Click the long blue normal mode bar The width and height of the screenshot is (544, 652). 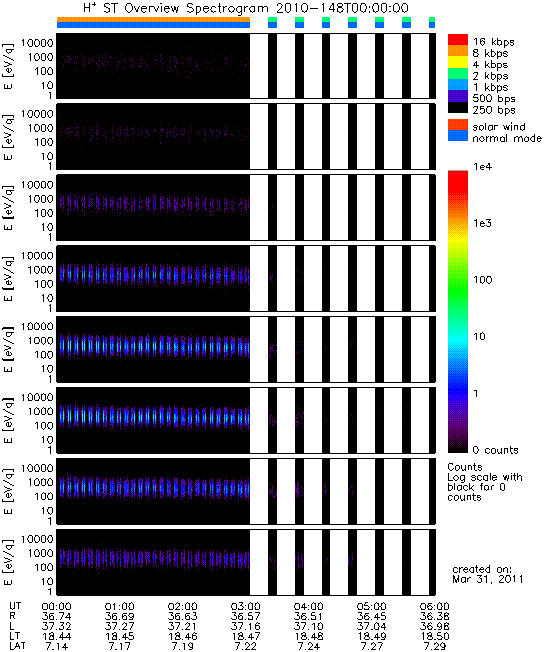pyautogui.click(x=153, y=25)
